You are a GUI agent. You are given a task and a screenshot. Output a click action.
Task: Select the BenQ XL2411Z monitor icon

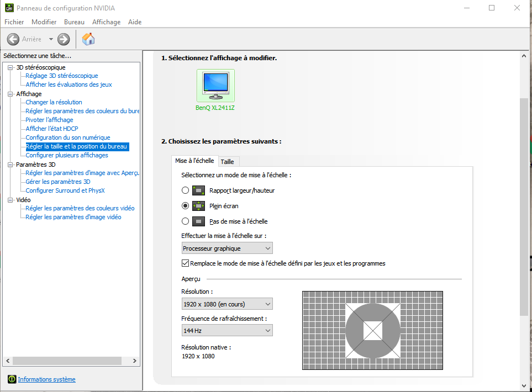coord(215,86)
